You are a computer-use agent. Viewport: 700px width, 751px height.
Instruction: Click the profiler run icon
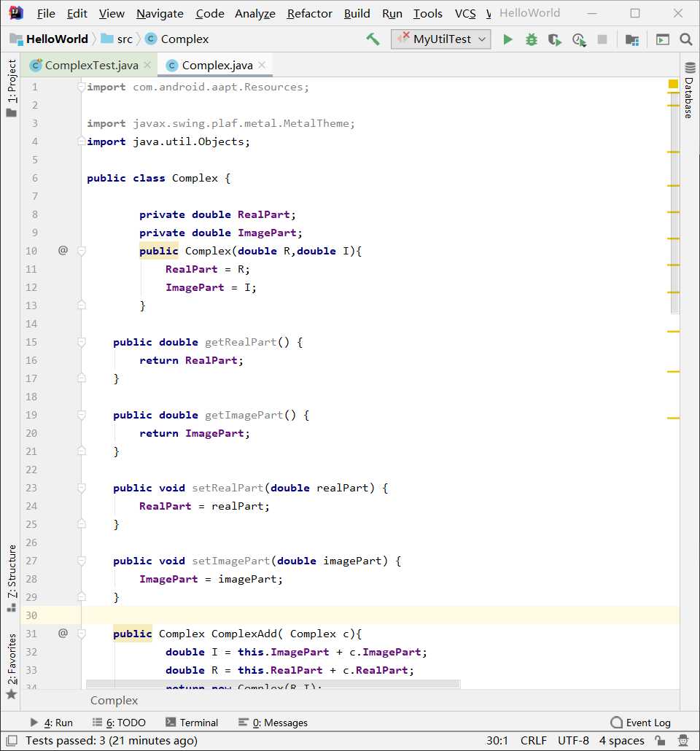pos(579,39)
